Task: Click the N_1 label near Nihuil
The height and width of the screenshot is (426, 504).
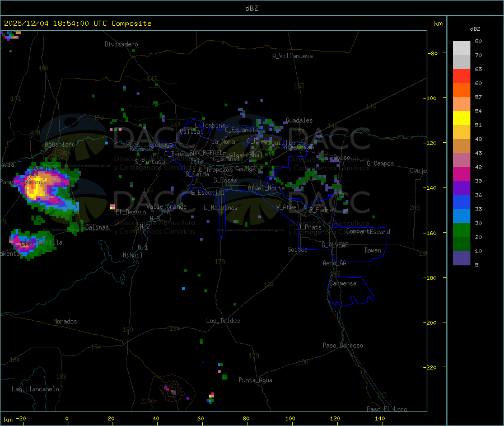Action: click(x=143, y=247)
